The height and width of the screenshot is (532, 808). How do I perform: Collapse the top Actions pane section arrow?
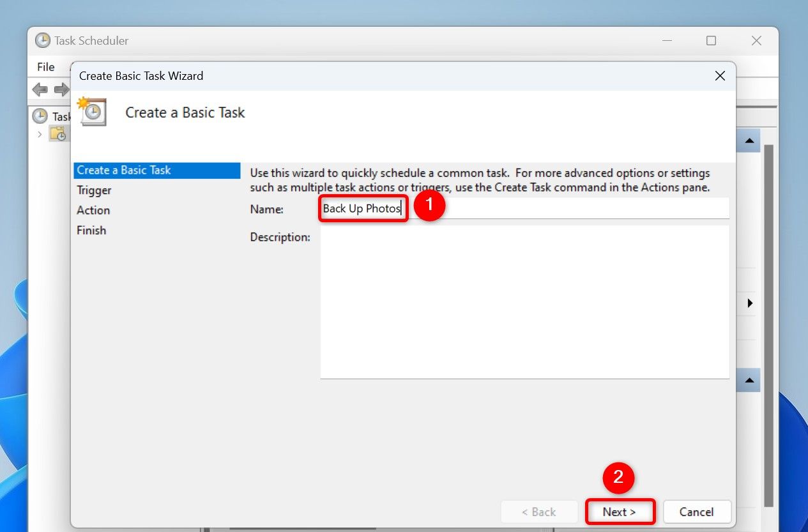tap(749, 141)
